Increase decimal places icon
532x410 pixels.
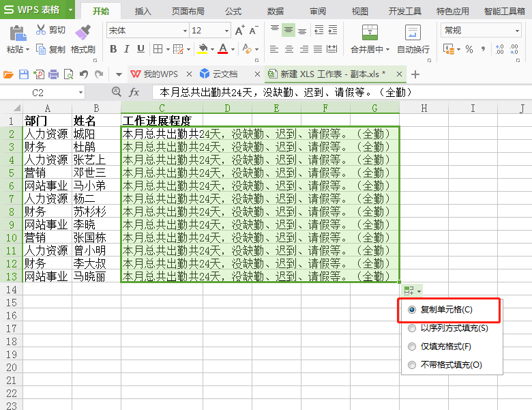tap(499, 49)
